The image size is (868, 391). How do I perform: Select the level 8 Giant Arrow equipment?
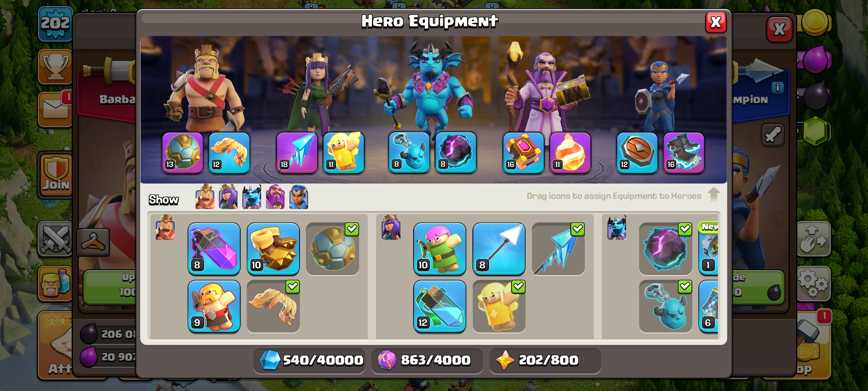(499, 249)
